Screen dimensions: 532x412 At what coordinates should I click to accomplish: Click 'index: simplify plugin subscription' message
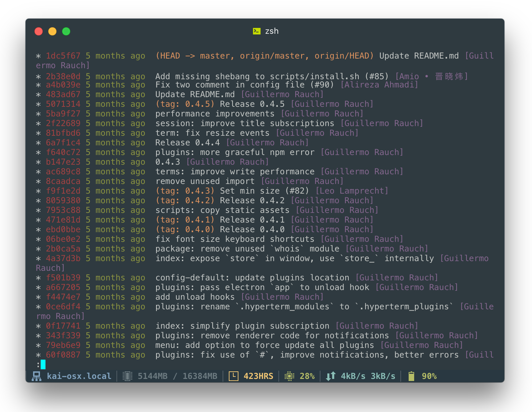(242, 326)
